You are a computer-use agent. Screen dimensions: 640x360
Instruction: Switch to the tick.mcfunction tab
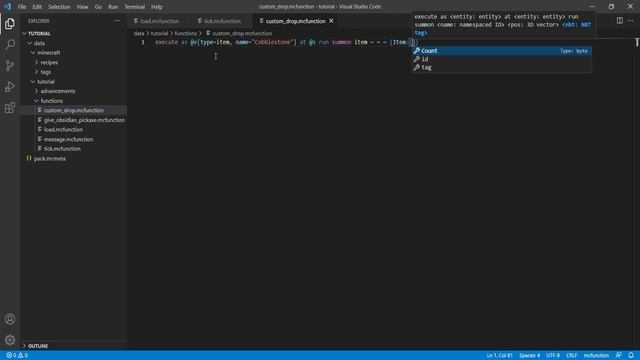point(222,21)
